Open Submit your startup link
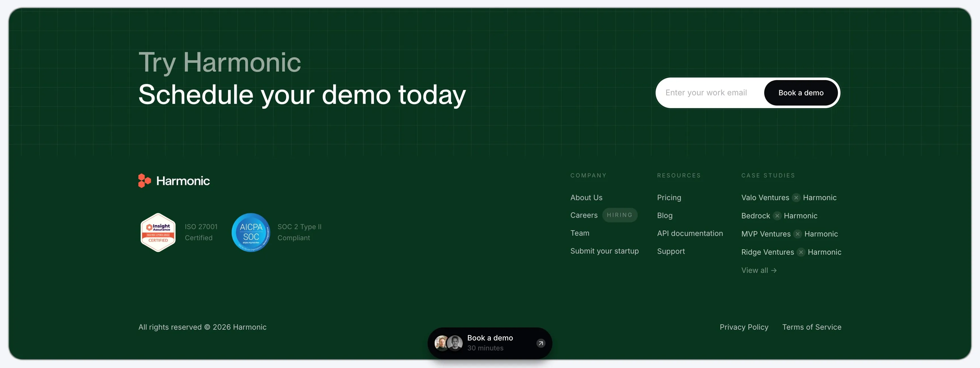This screenshot has width=980, height=368. pyautogui.click(x=605, y=251)
